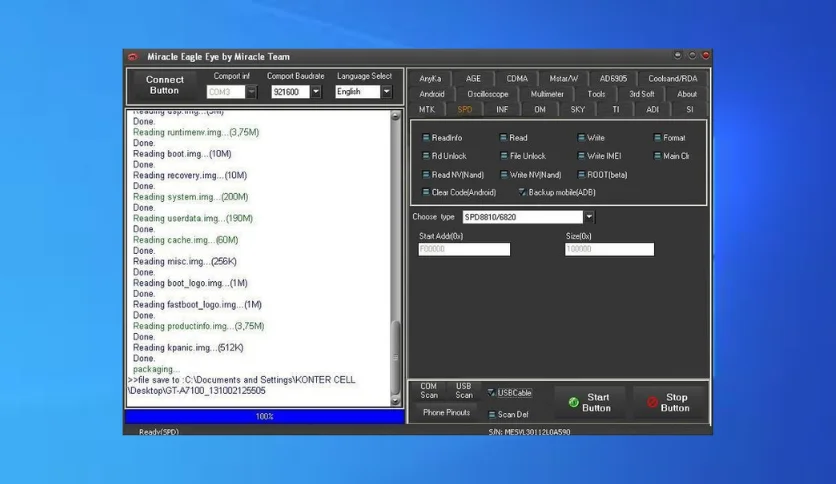Click 'Reading userdata.img...(190M)' log line
Image resolution: width=836 pixels, height=484 pixels.
click(193, 218)
